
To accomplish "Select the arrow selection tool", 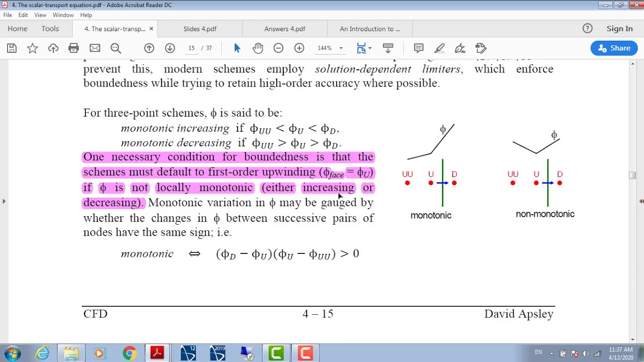I will (237, 48).
